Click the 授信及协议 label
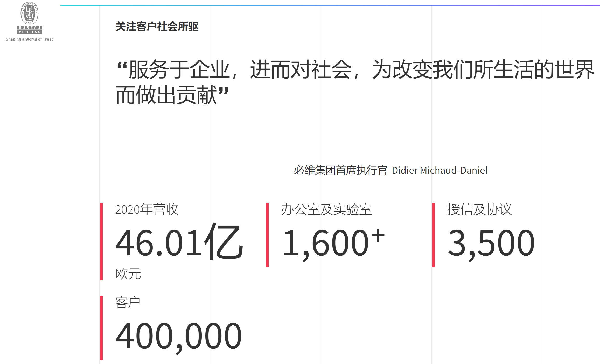This screenshot has height=364, width=600. 479,209
